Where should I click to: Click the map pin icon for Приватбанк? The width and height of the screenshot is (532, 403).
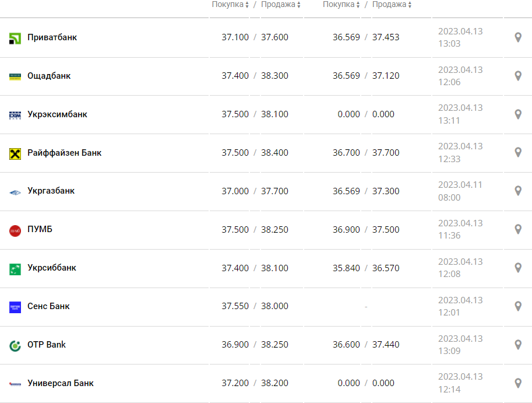(x=517, y=37)
